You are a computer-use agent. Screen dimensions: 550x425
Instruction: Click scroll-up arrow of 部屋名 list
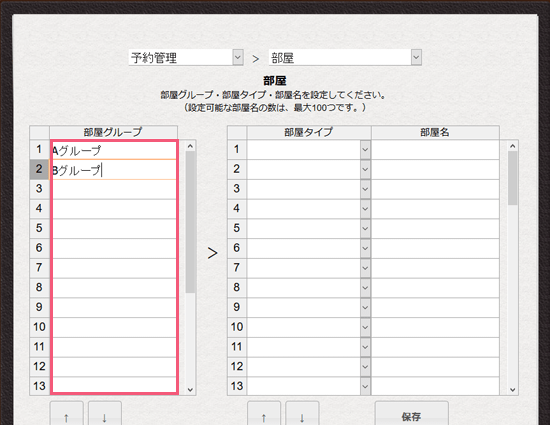pos(512,146)
